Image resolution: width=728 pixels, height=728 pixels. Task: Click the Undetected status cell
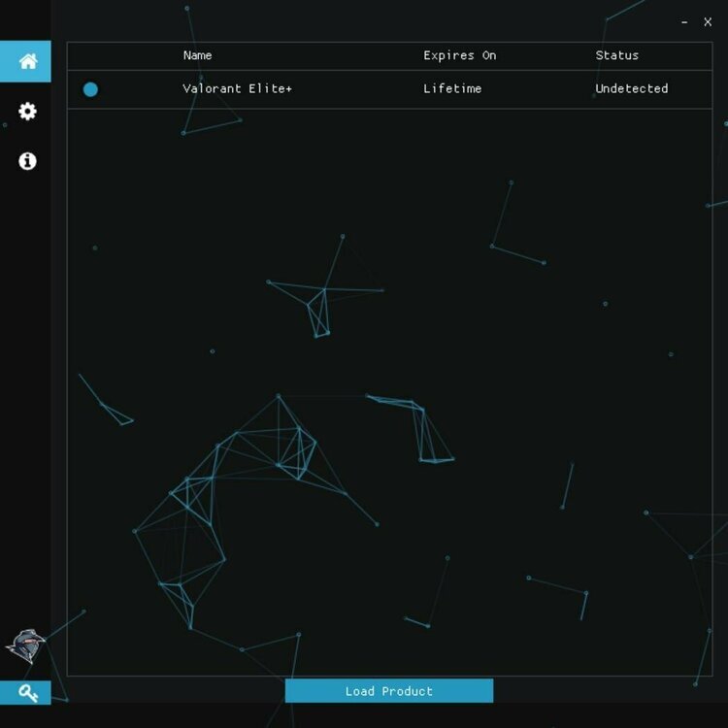coord(631,88)
